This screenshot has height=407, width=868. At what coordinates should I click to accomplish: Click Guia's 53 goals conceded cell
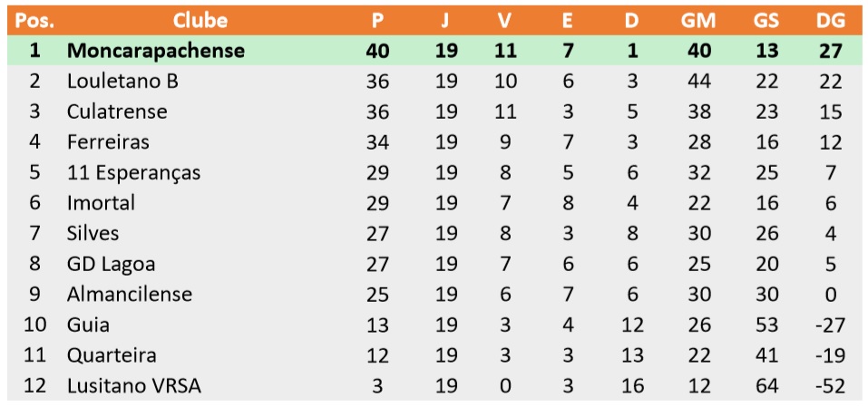coord(766,325)
